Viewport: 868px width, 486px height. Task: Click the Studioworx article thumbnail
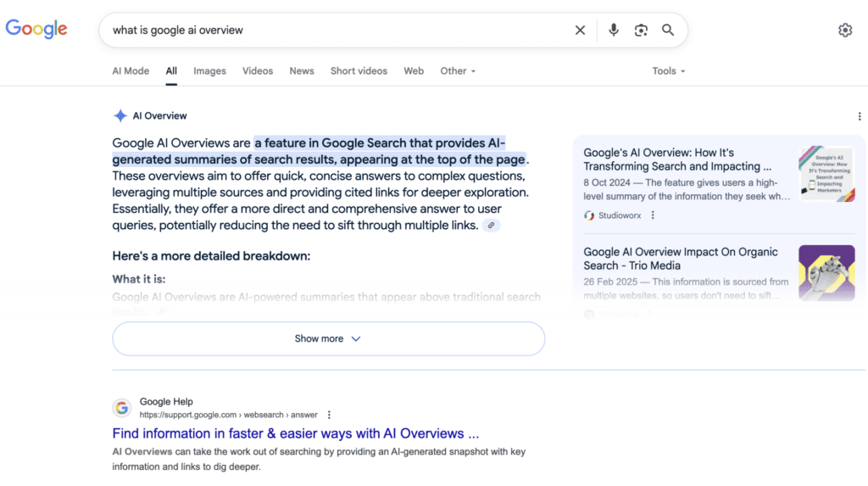pos(826,174)
